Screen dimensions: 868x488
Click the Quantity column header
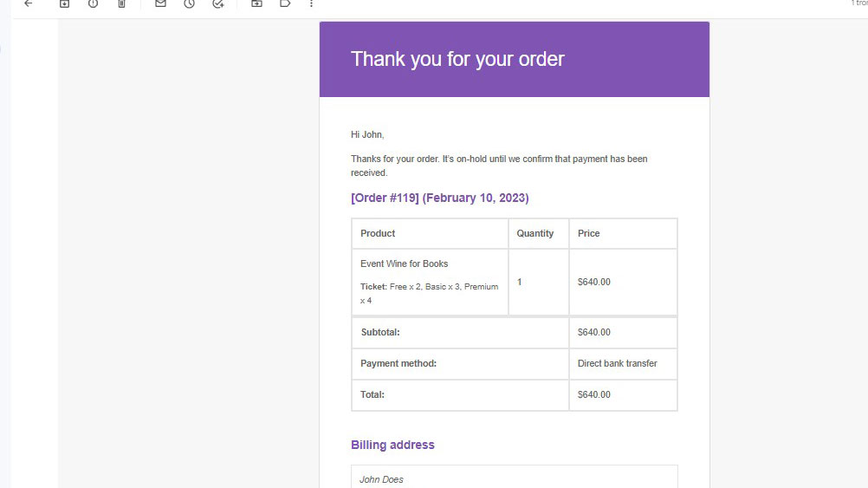pos(535,233)
